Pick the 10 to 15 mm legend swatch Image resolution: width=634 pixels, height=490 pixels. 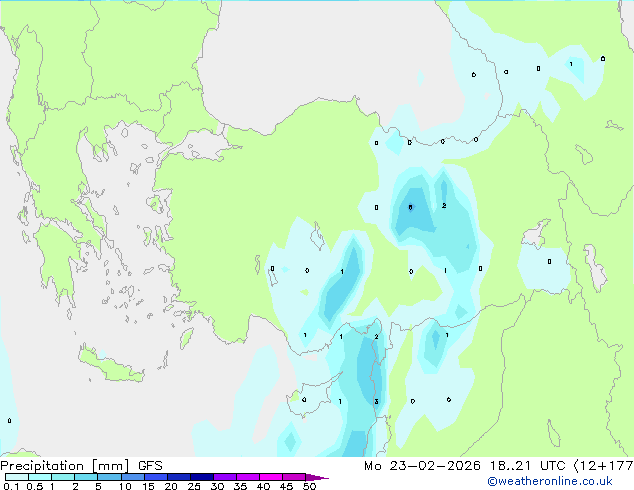tap(132, 477)
